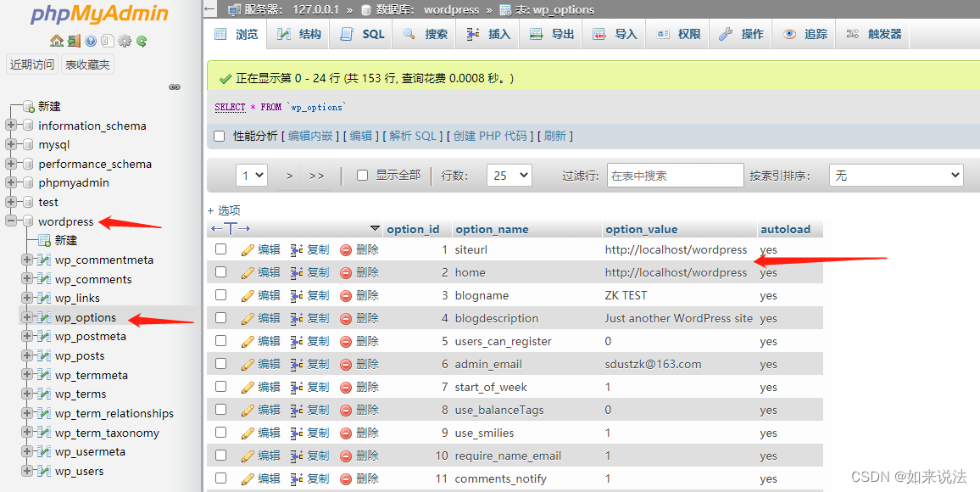Open the page number dropdown

coord(252,176)
